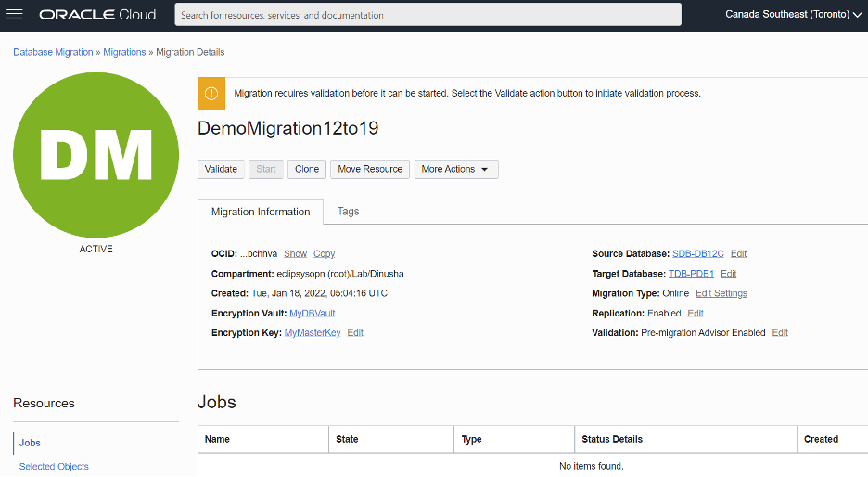The height and width of the screenshot is (477, 868).
Task: Click the Validate button
Action: (221, 169)
